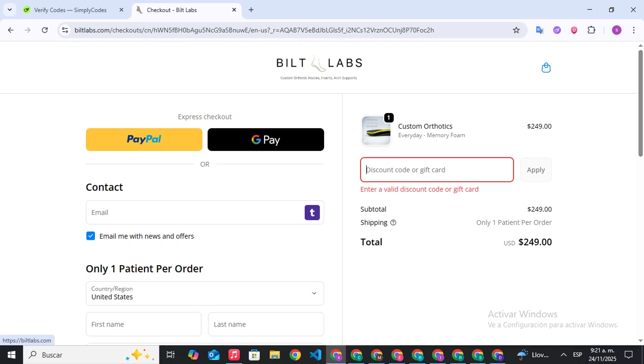The height and width of the screenshot is (364, 644).
Task: Click the purple autofill icon in Email field
Action: point(312,212)
